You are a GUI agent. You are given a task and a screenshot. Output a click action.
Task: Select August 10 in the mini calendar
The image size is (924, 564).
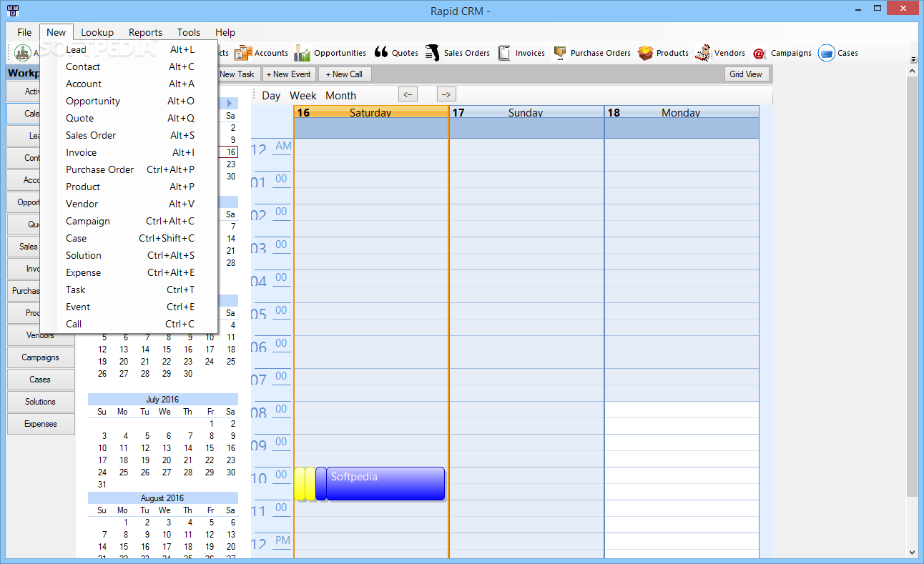click(x=167, y=535)
